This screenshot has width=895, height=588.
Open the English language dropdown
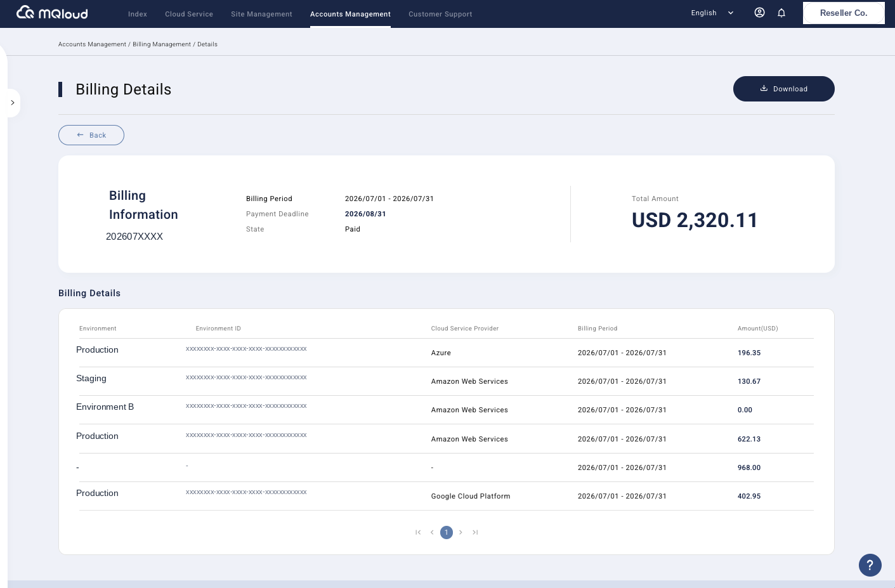pyautogui.click(x=712, y=13)
